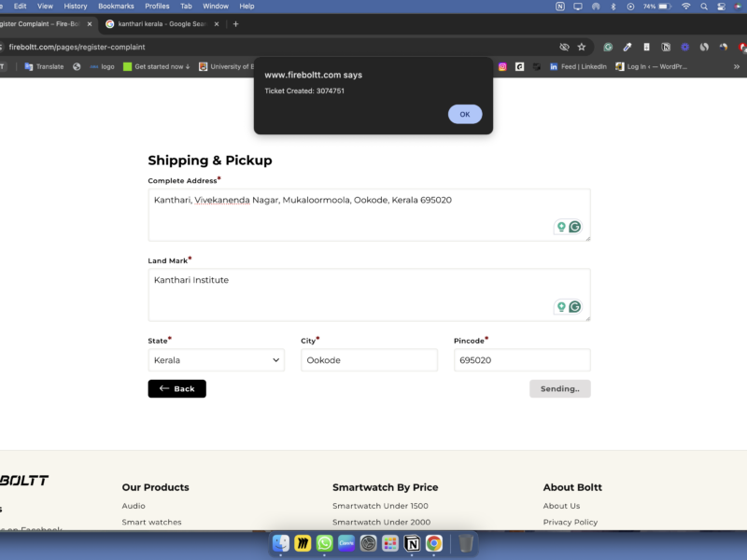Click the Grammarly icon in Land Mark field
Screen dimensions: 747x560
(x=575, y=307)
